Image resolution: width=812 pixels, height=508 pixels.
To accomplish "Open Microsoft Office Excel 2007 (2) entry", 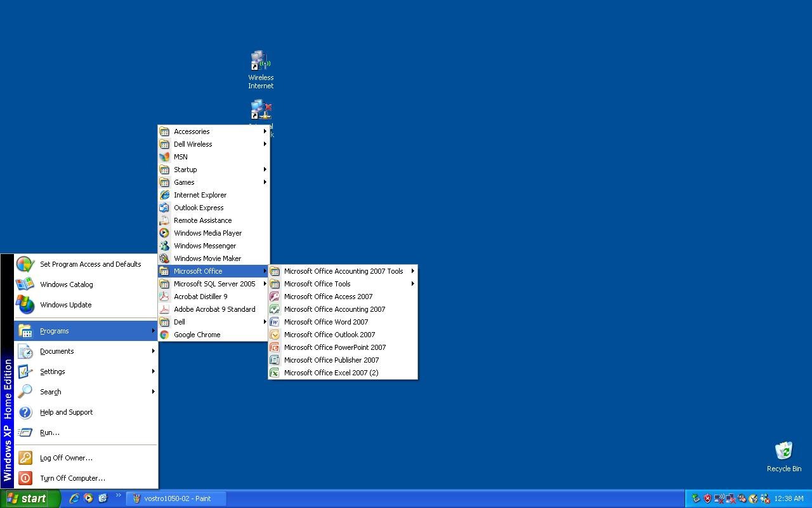I will tap(343, 373).
